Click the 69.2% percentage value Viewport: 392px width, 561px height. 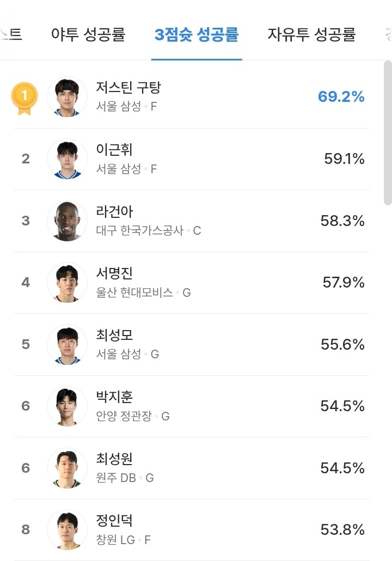[341, 97]
